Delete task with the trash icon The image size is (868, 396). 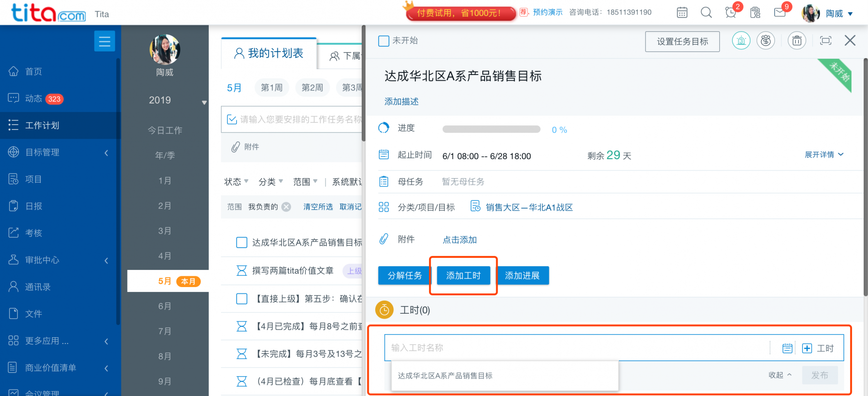pos(797,41)
